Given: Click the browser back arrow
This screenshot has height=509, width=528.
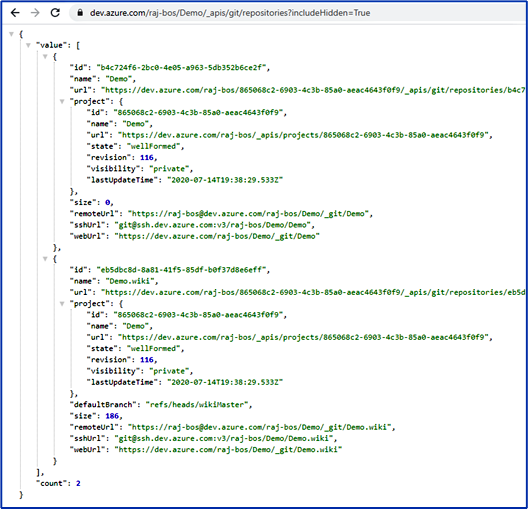Looking at the screenshot, I should [15, 13].
